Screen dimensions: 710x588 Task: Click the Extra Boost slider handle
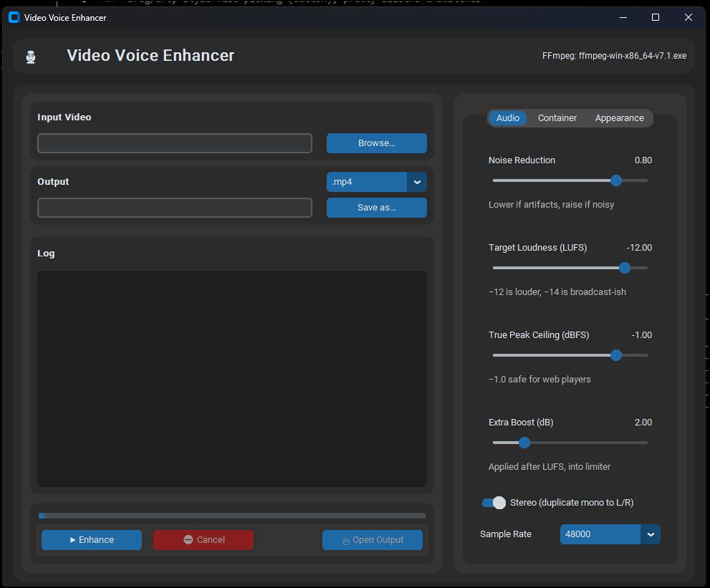(x=524, y=443)
